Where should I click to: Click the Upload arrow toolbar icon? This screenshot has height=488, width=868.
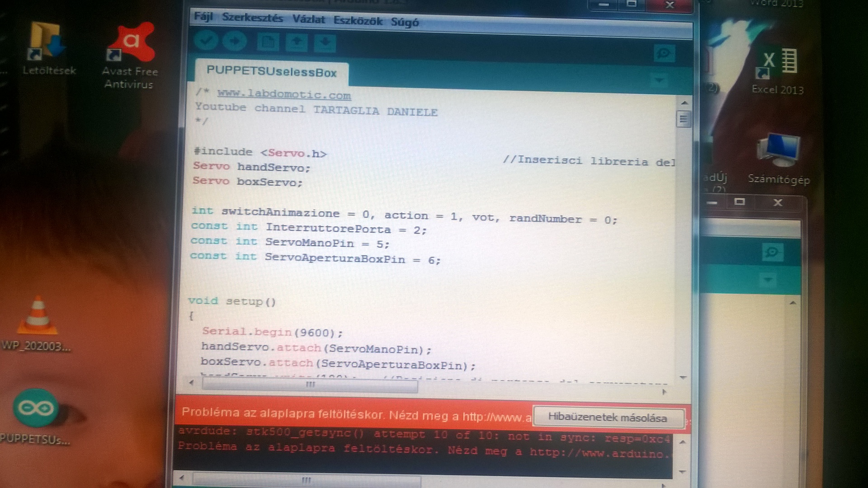[235, 42]
